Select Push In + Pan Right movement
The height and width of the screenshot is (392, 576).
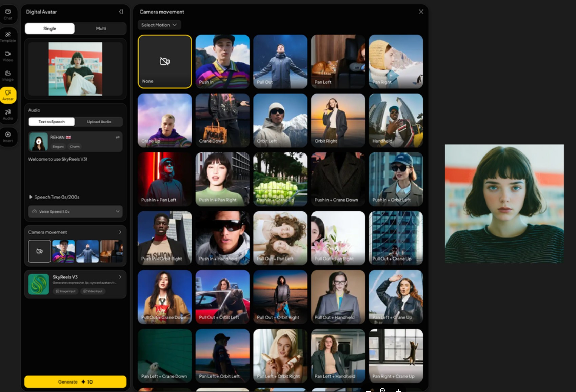(x=223, y=179)
